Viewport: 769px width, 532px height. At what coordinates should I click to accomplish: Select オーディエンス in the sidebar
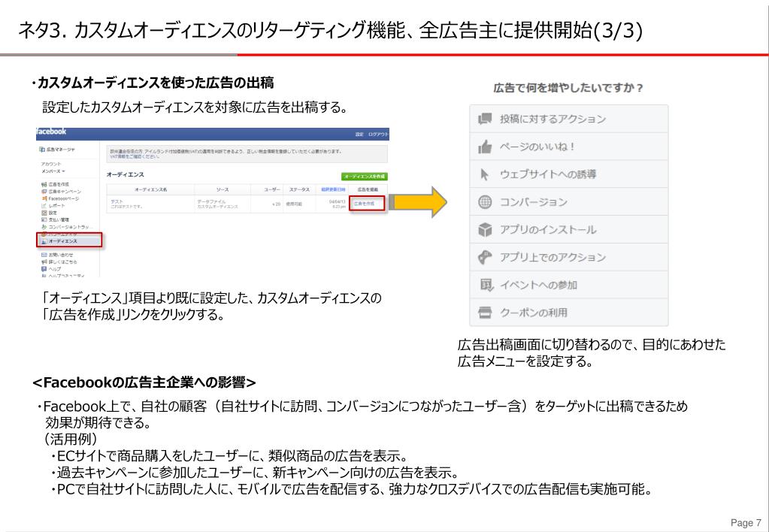pyautogui.click(x=69, y=240)
